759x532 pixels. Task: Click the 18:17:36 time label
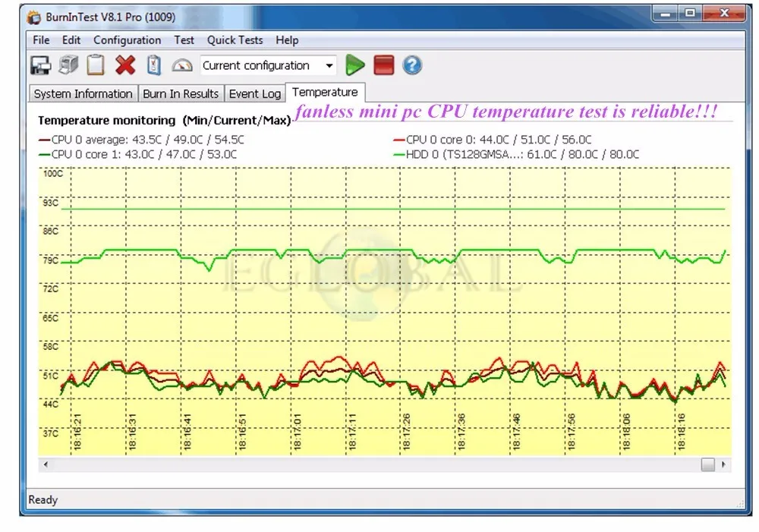461,432
